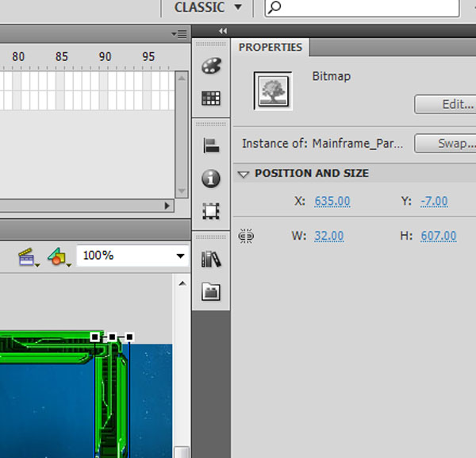Click frame 95 on timeline ruler
This screenshot has height=458, width=476.
click(x=148, y=57)
